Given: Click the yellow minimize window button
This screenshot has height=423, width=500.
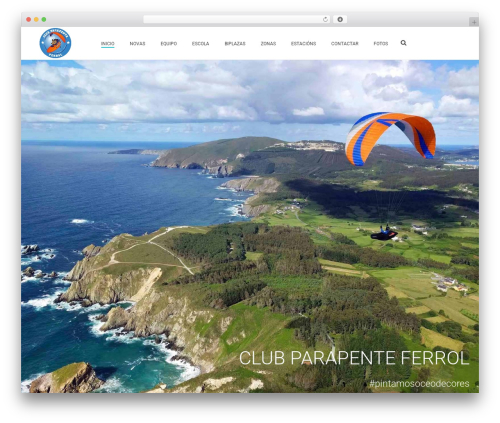Looking at the screenshot, I should tap(36, 20).
